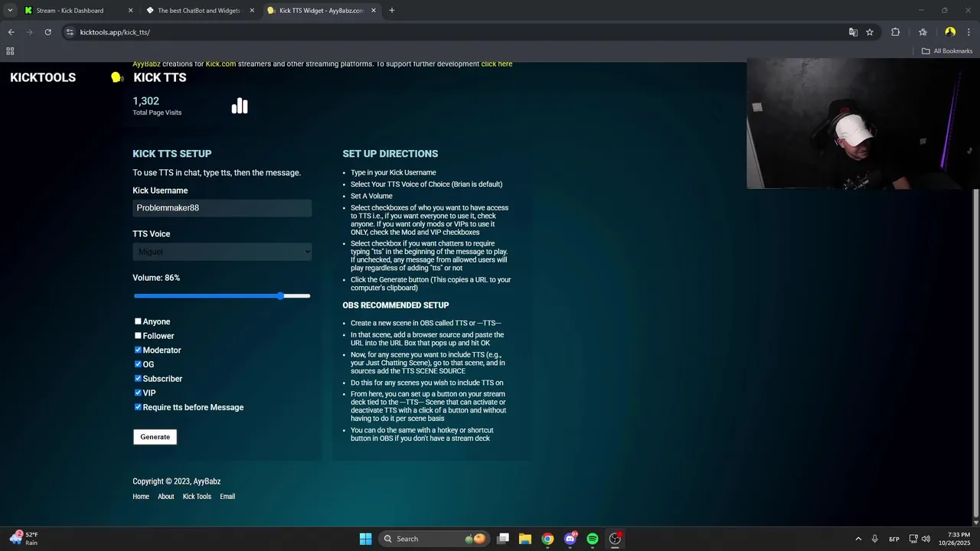Screen dimensions: 980x551
Task: Open the All Bookmarks folder
Action: pos(947,51)
